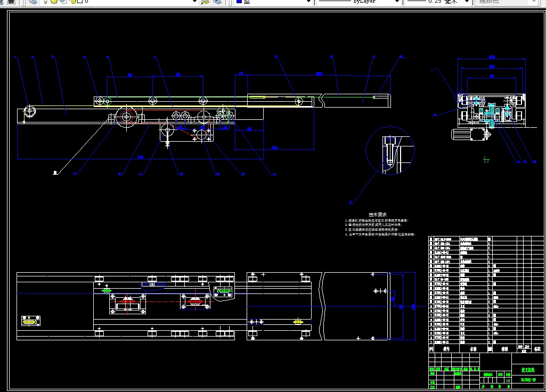Image resolution: width=546 pixels, height=392 pixels.
Task: Click the blue color swatch in color control
Action: 239,2
